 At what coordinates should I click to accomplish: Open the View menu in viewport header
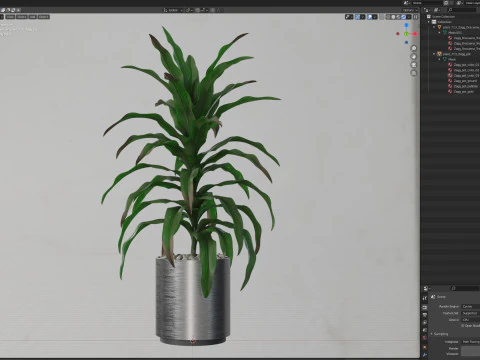pos(10,17)
